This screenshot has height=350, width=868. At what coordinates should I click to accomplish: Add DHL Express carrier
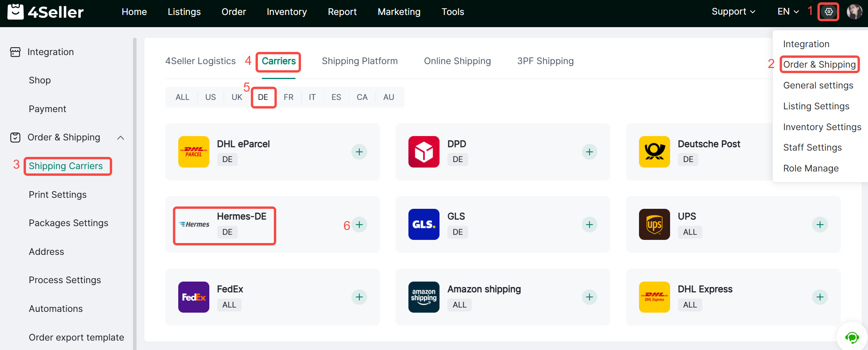point(820,297)
